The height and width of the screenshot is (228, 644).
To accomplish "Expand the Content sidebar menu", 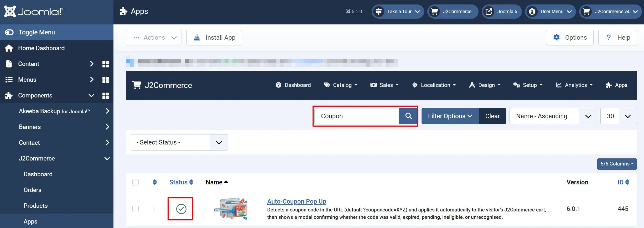I will (x=91, y=64).
